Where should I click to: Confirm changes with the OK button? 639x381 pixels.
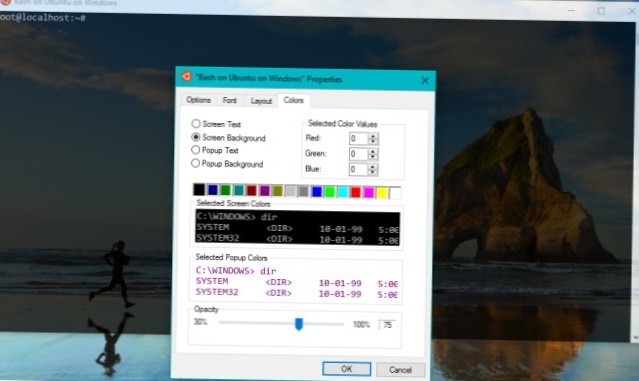pyautogui.click(x=347, y=369)
